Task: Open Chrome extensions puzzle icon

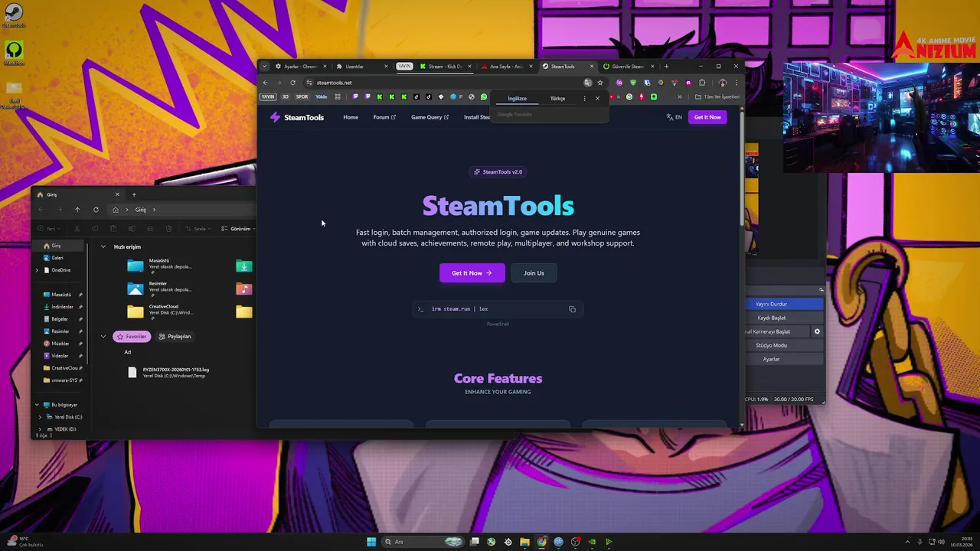Action: [x=702, y=83]
